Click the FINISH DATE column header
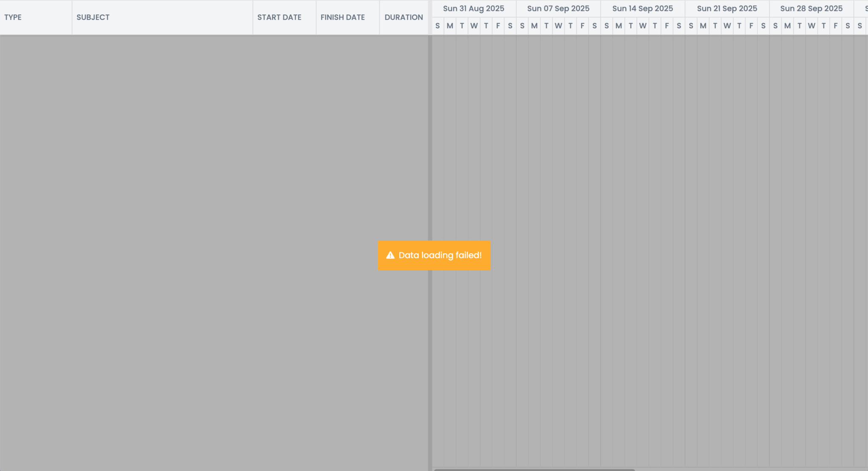 342,17
